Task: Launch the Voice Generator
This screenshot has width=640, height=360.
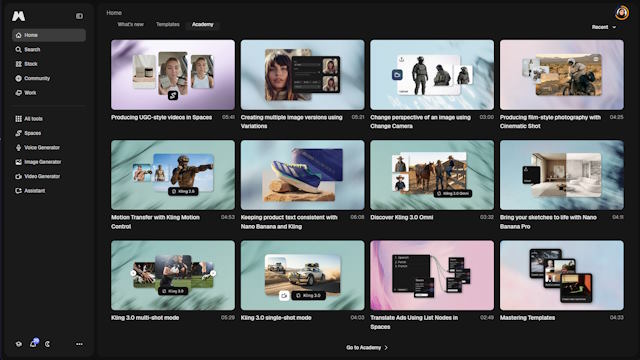Action: click(49, 147)
